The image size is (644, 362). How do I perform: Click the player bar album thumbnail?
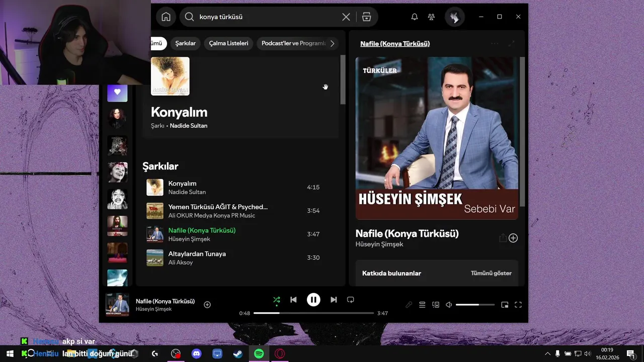tap(117, 305)
